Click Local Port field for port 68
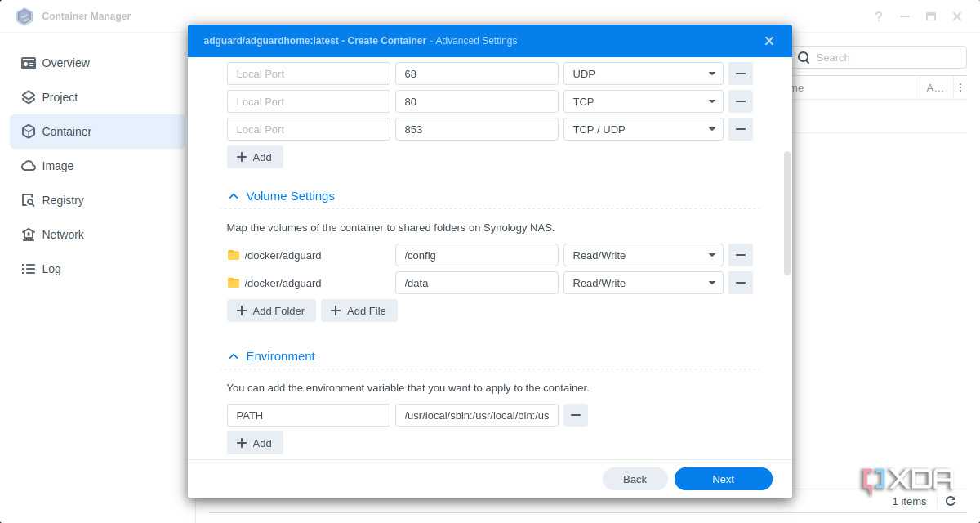 (x=309, y=74)
